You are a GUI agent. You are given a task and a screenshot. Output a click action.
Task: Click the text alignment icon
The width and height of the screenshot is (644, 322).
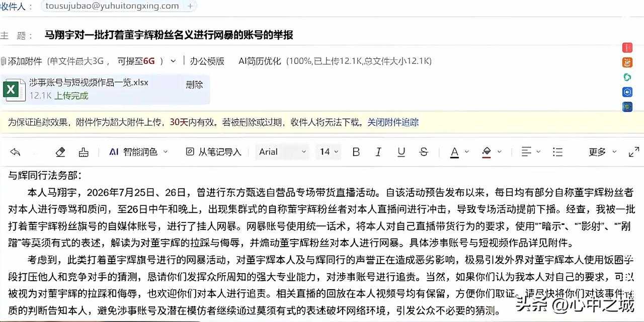[526, 151]
